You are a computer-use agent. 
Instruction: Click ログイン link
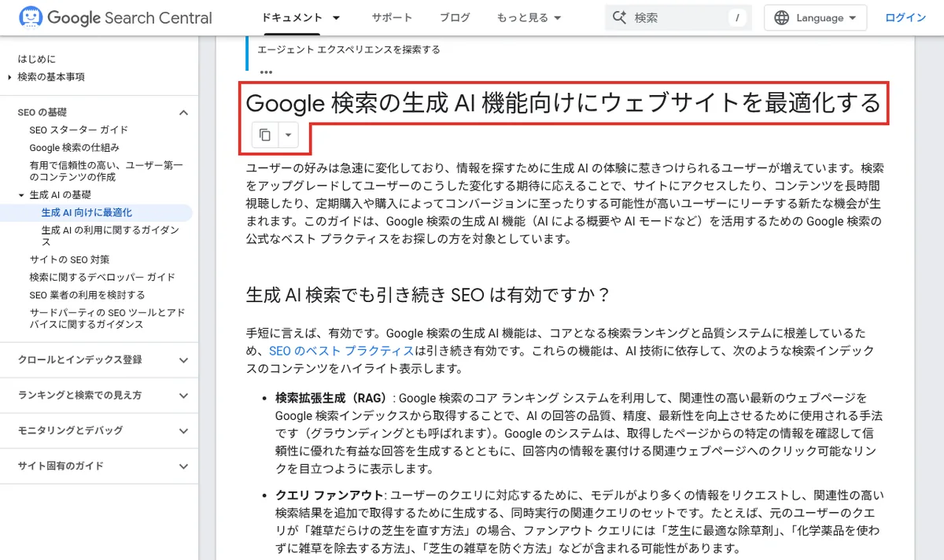coord(905,17)
